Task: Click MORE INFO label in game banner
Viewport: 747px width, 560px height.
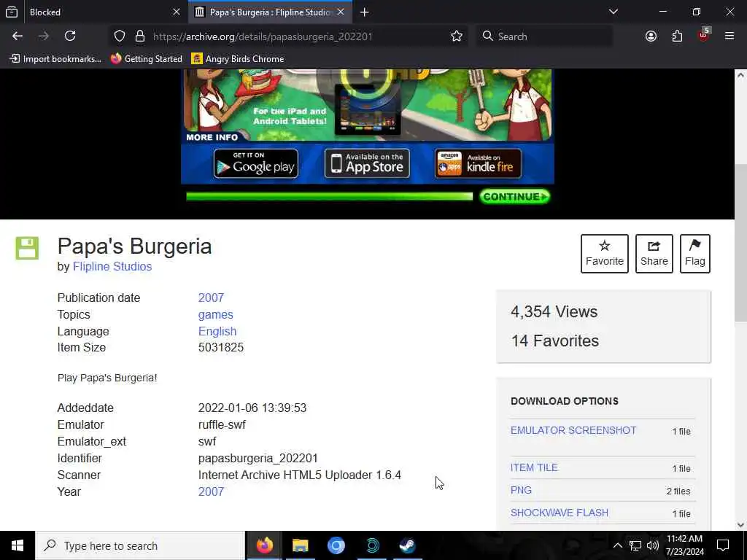Action: point(212,137)
